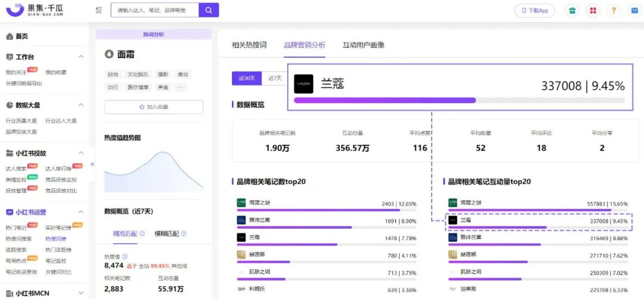Collapse the 工作台 section
644x299 pixels.
tap(81, 57)
